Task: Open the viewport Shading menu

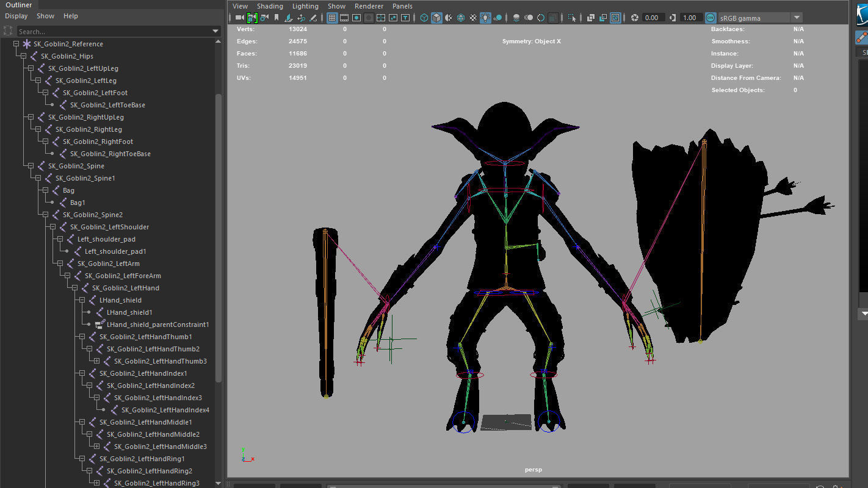Action: click(270, 6)
